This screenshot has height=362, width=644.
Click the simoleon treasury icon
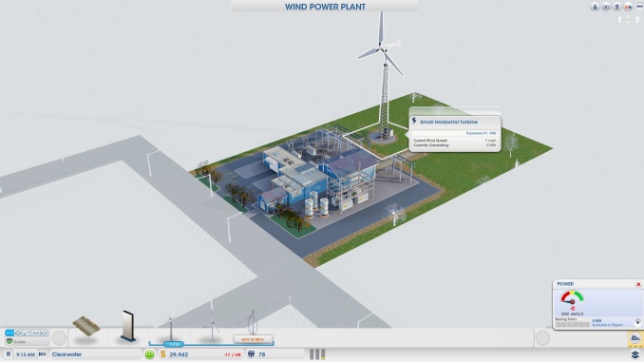(x=163, y=353)
